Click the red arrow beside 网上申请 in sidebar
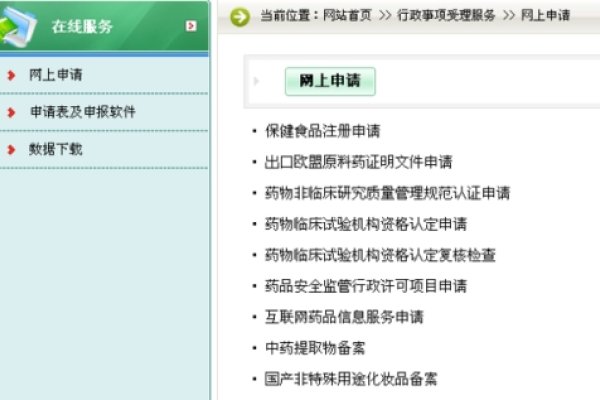Viewport: 600px width, 400px height. 11,75
